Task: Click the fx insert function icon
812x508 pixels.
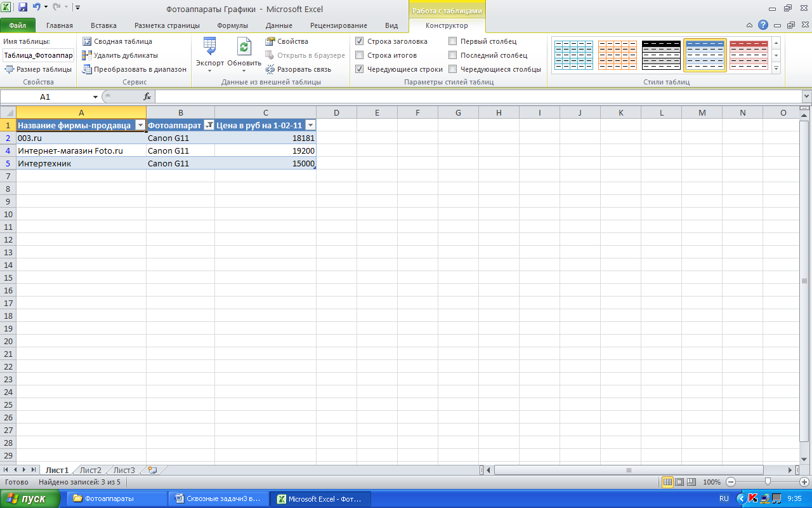Action: click(x=147, y=97)
